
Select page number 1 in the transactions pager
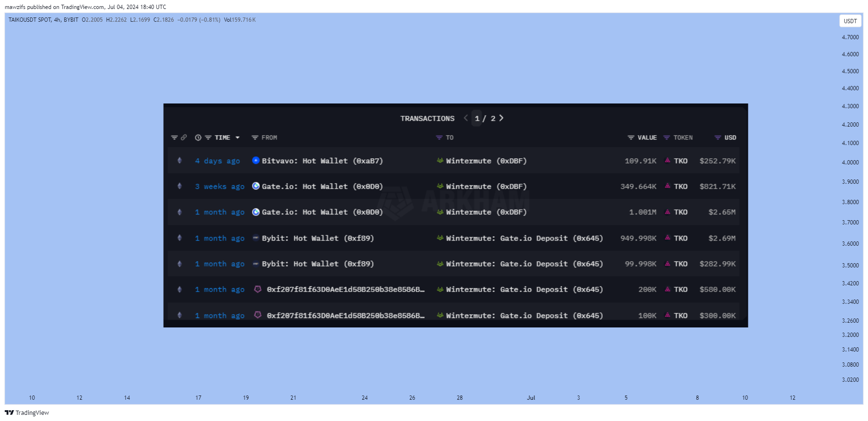477,119
